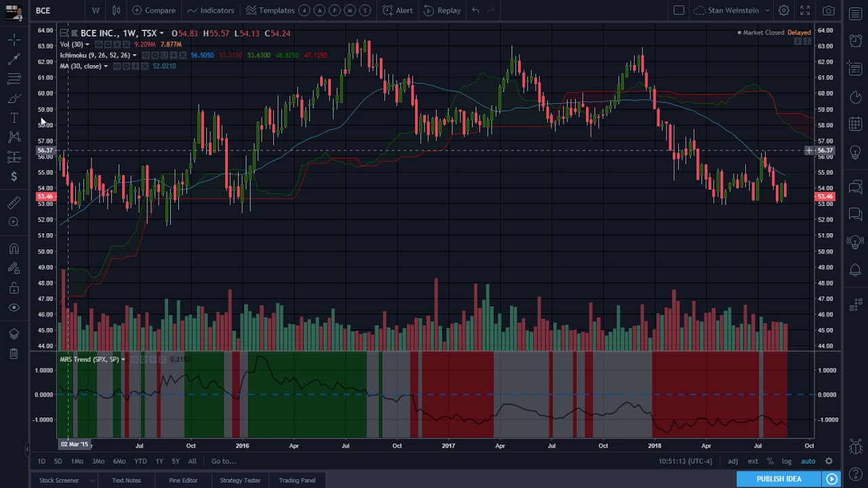Hide all drawing tools with eye icon
The image size is (868, 488).
pos(14,308)
